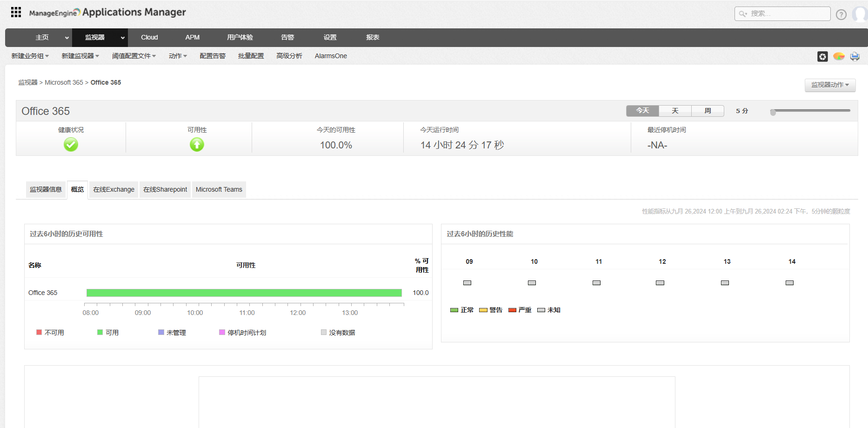Click the green availability up-arrow icon
The image size is (868, 428).
click(197, 145)
